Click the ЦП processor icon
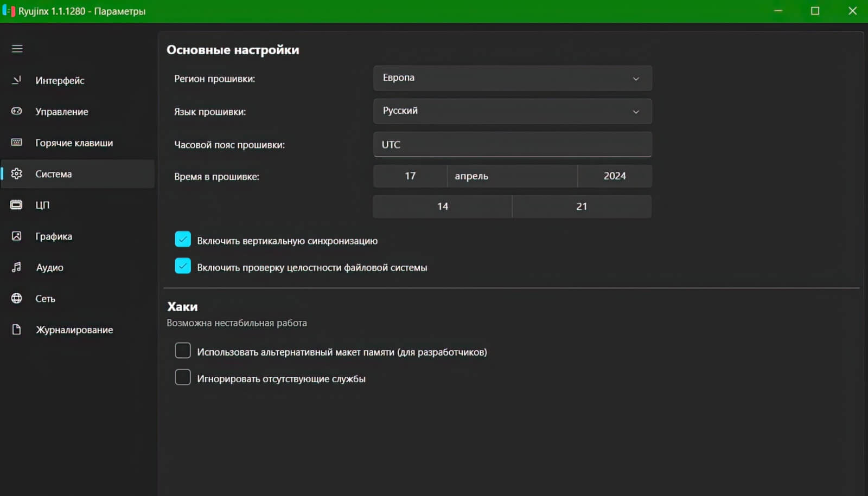Screen dimensions: 868x496 click(x=17, y=205)
